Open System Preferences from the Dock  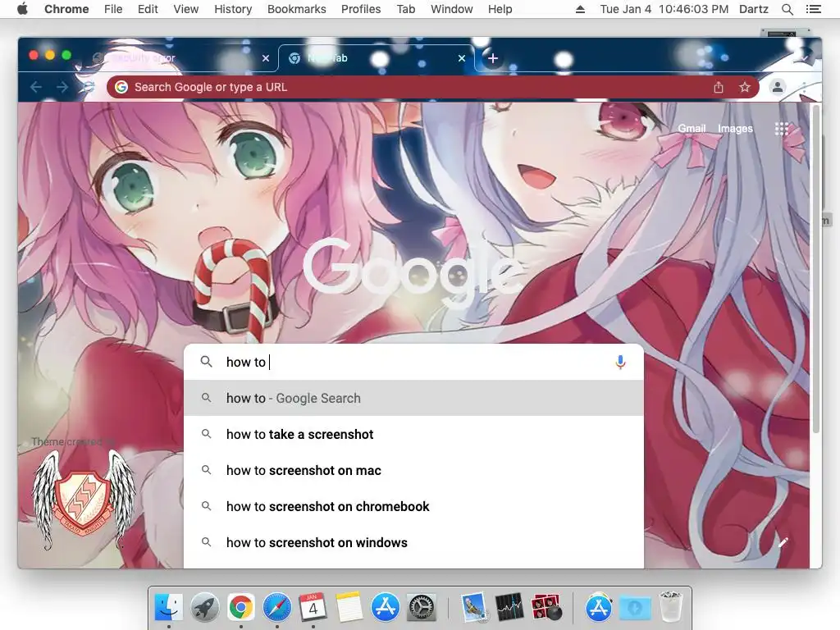422,607
